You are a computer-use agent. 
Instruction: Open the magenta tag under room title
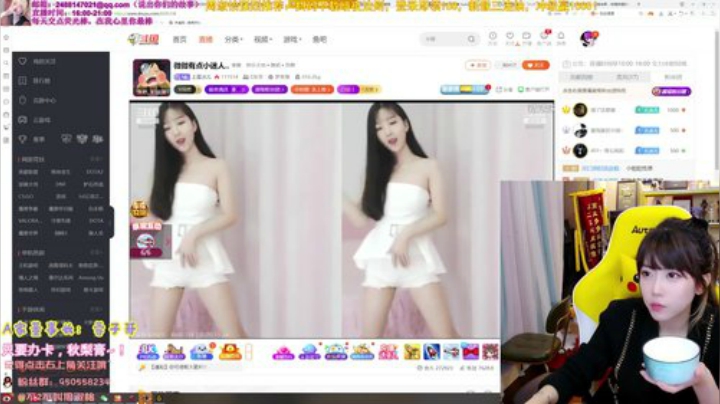[348, 89]
